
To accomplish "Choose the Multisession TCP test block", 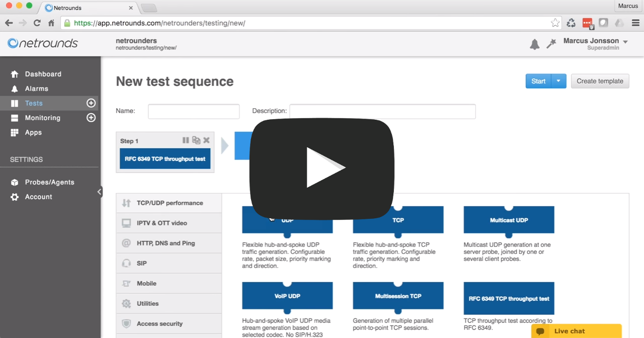I will 398,296.
